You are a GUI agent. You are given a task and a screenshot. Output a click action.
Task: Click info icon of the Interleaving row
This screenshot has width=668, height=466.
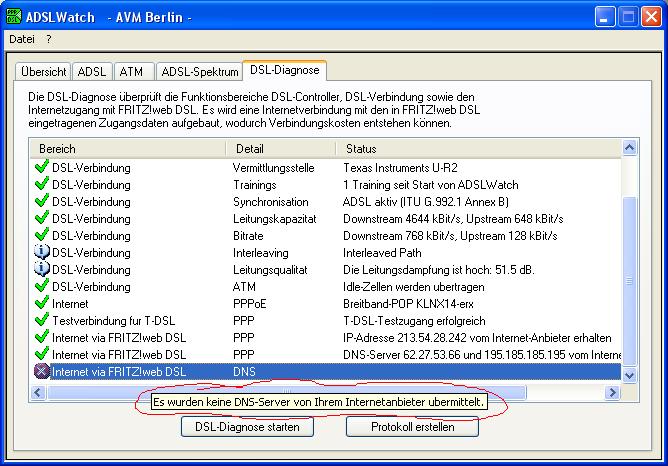(41, 252)
